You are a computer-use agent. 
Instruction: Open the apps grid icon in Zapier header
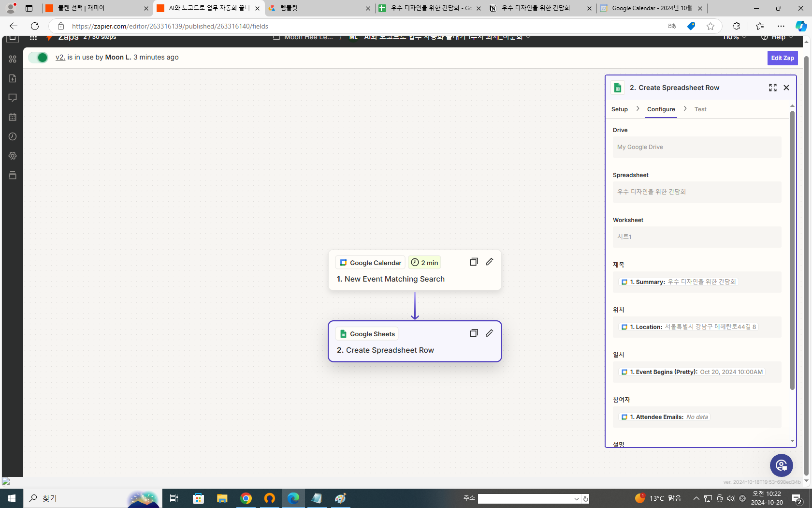[x=33, y=38]
